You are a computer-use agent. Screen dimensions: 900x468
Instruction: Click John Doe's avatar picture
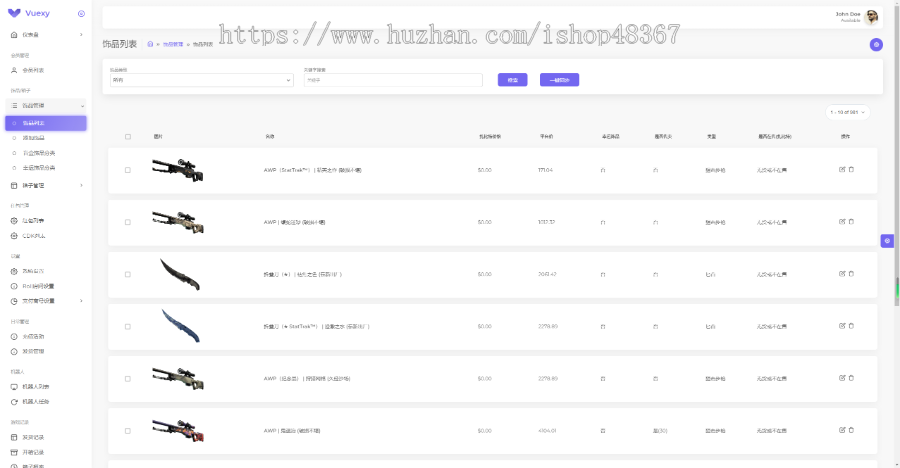(x=871, y=17)
